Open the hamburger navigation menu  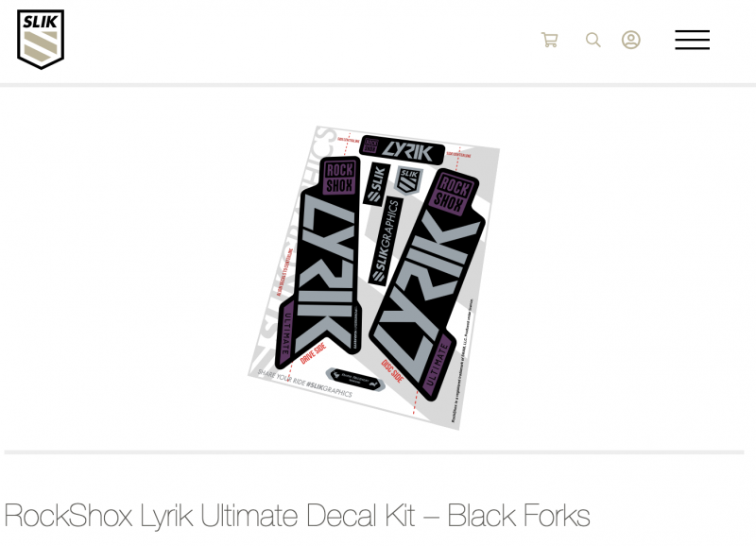pos(692,40)
